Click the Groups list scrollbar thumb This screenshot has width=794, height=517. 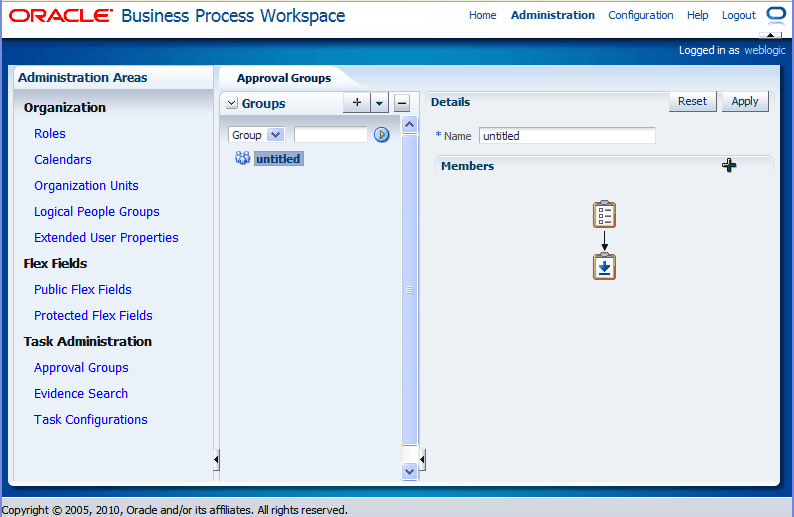(x=409, y=290)
